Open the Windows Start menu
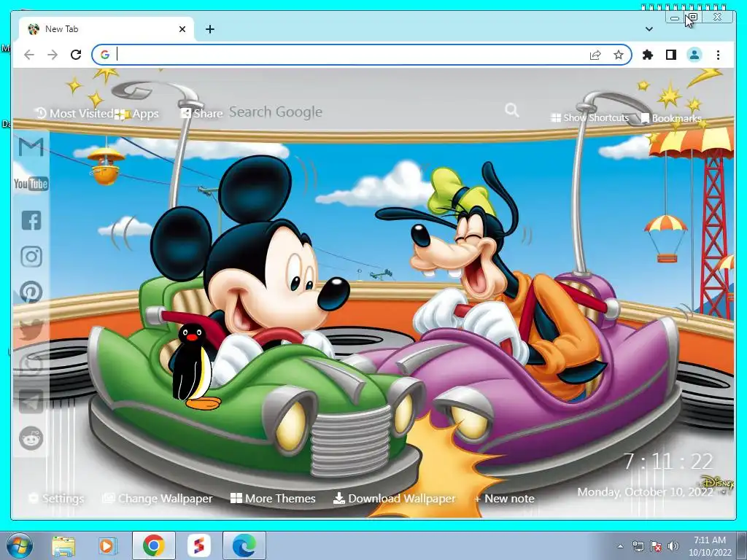This screenshot has height=560, width=747. [19, 545]
